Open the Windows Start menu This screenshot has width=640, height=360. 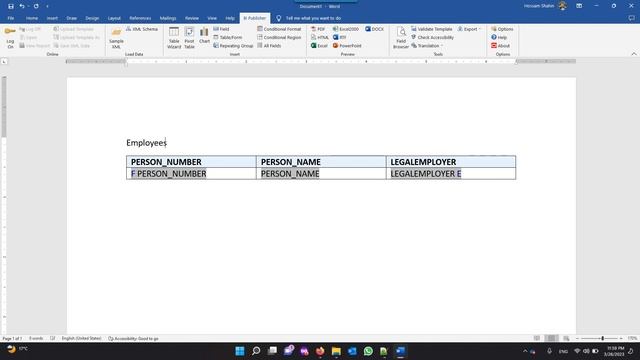tap(240, 351)
